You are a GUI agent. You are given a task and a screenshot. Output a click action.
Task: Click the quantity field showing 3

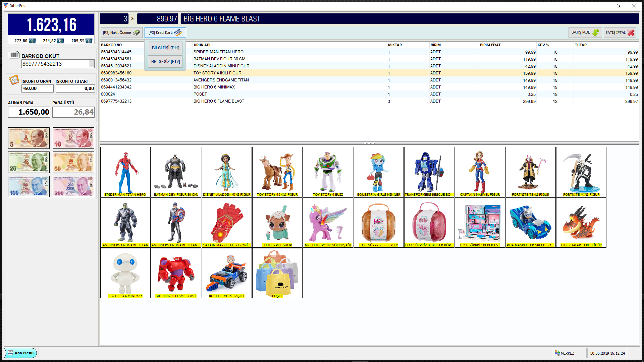114,19
